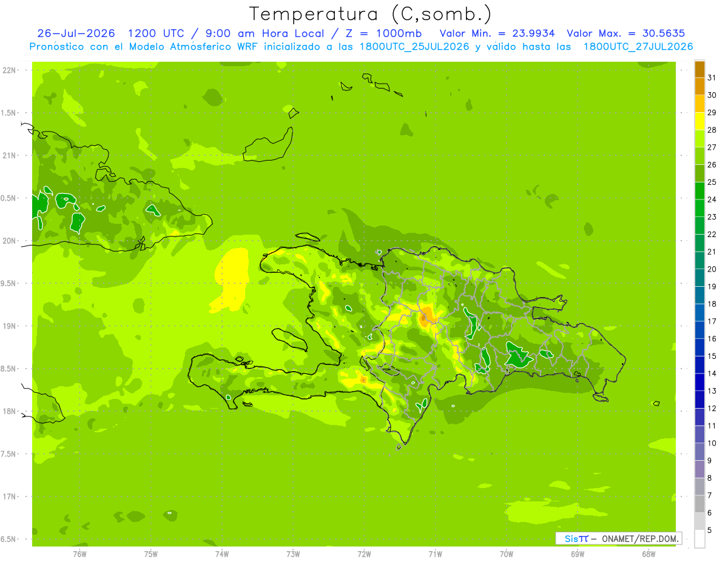Select the teal swatch between 19 and 20
Viewport: 728px width, 562px height.
click(x=699, y=278)
